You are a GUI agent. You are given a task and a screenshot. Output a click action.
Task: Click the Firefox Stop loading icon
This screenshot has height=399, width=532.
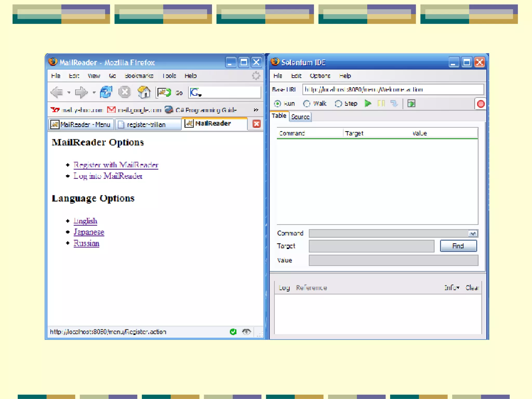click(x=124, y=92)
